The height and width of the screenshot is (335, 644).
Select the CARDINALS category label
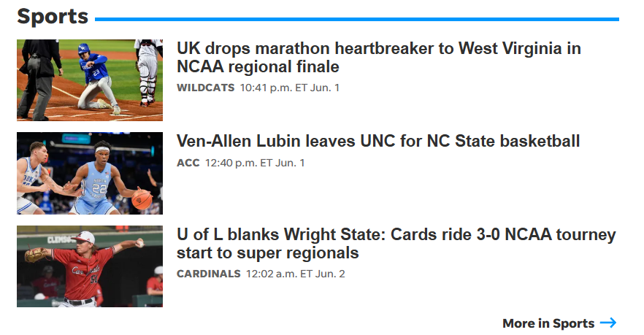[x=208, y=274]
